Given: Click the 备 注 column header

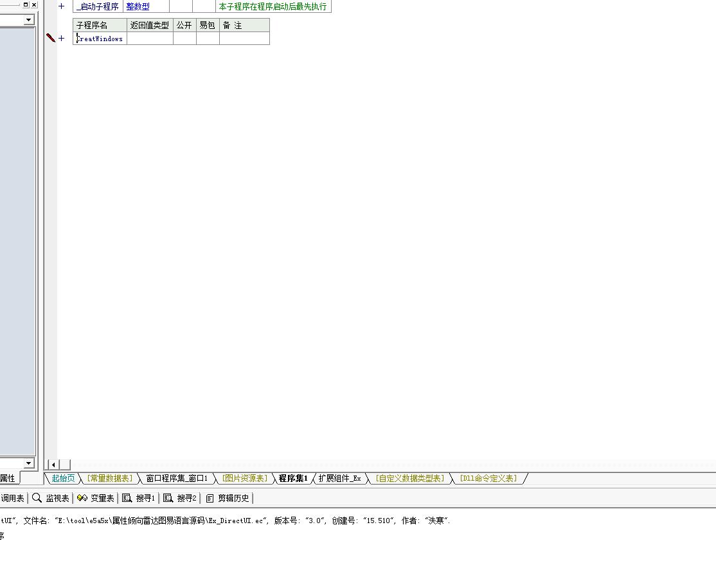Looking at the screenshot, I should [x=245, y=25].
